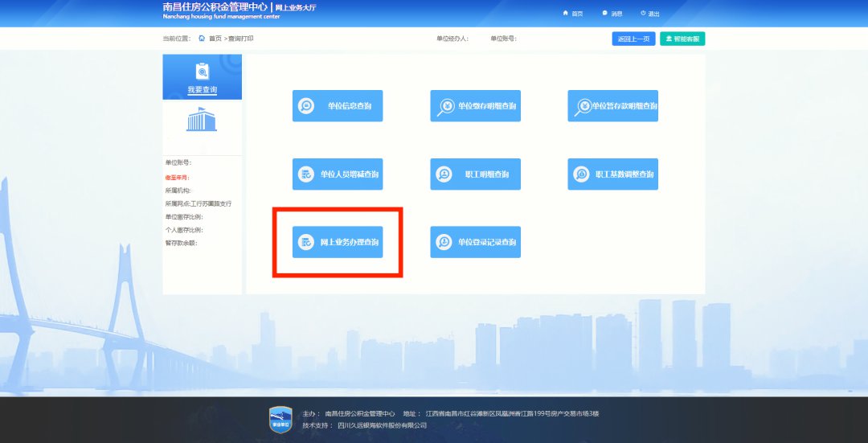Click the 首页 breadcrumb link
The width and height of the screenshot is (868, 443).
click(x=214, y=39)
